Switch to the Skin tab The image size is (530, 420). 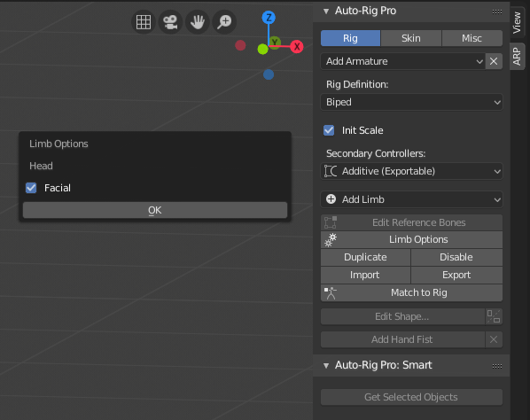point(411,38)
